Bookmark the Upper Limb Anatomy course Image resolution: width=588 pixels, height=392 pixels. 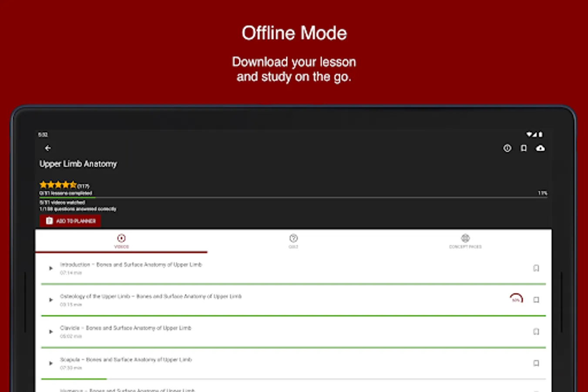click(524, 148)
